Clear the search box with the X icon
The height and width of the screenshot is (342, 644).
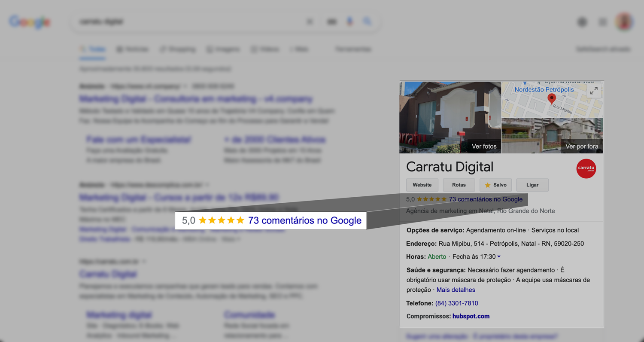[x=310, y=21]
